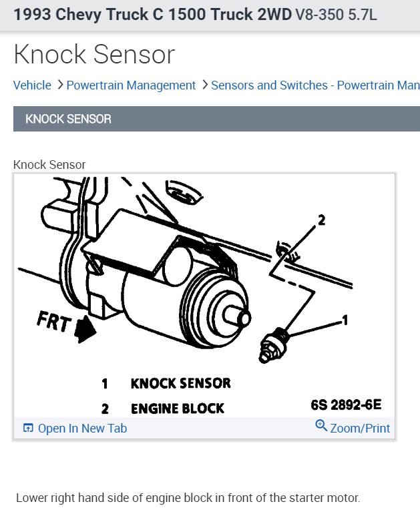Viewport: 420px width, 518px height.
Task: Click the knock sensor part in diagram
Action: pyautogui.click(x=272, y=345)
